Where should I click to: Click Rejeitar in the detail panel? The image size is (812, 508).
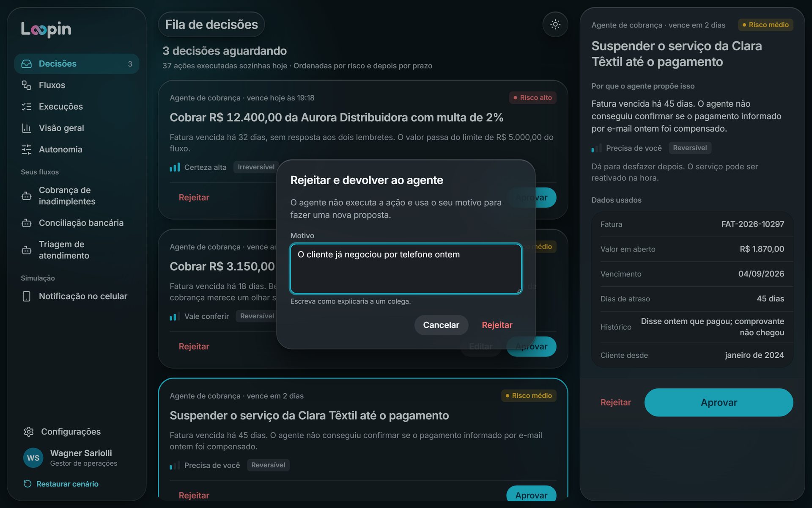pyautogui.click(x=615, y=403)
